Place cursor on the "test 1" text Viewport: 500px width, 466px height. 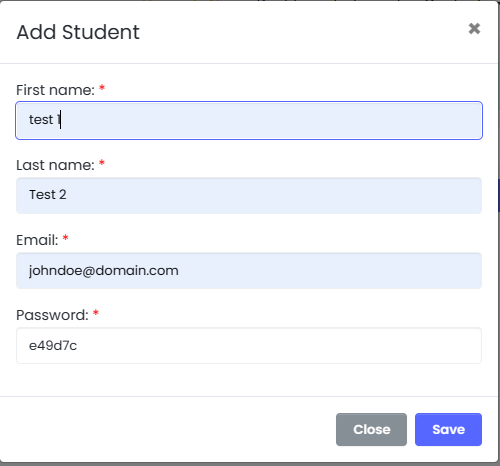(45, 120)
